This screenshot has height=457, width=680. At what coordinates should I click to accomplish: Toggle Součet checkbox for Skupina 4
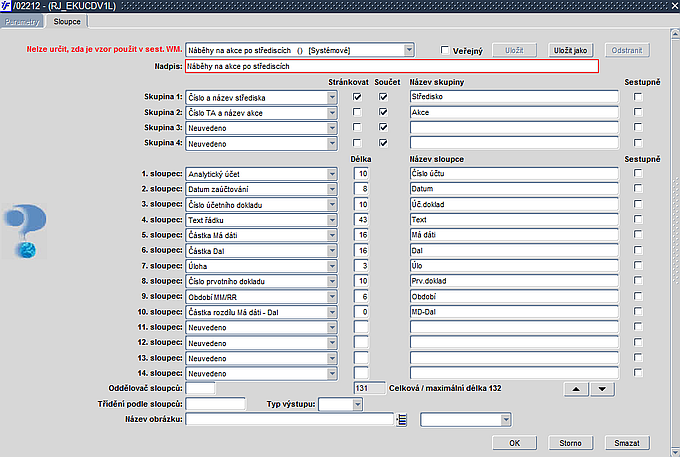point(383,143)
